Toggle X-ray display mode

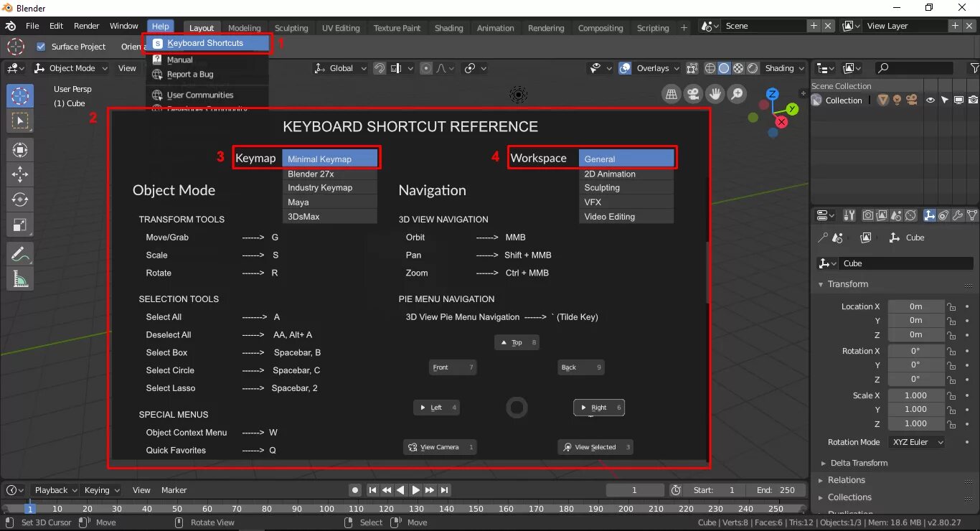click(x=692, y=68)
